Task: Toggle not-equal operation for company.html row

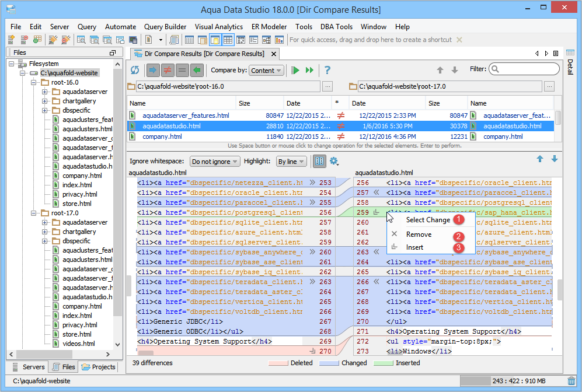Action: [x=340, y=136]
